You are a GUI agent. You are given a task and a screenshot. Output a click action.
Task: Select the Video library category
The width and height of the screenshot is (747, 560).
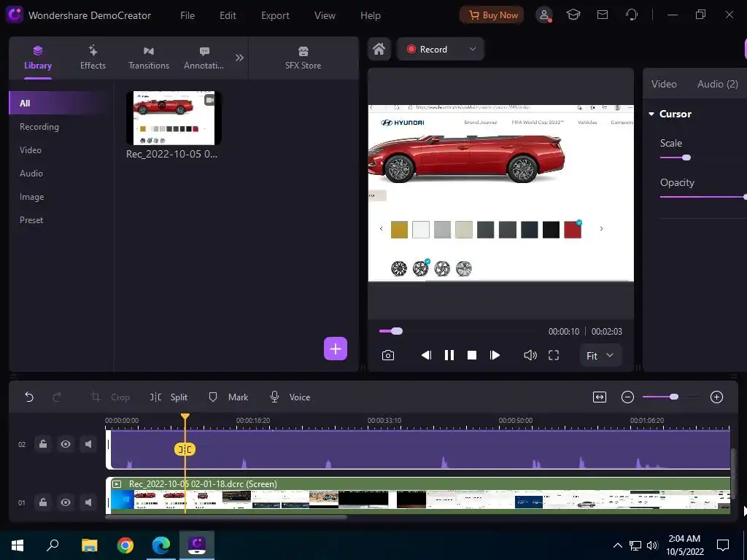[31, 150]
